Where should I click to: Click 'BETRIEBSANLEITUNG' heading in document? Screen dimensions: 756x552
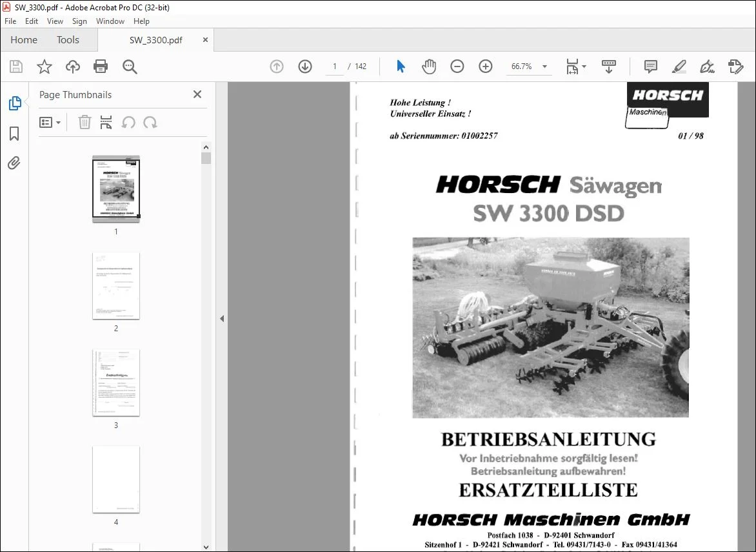click(549, 439)
